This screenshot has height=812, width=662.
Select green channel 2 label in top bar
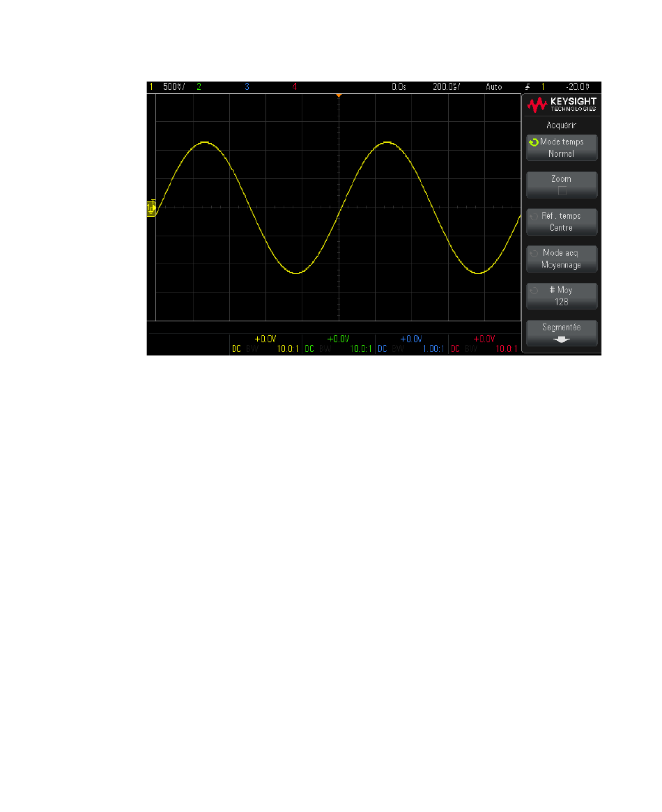[x=199, y=87]
